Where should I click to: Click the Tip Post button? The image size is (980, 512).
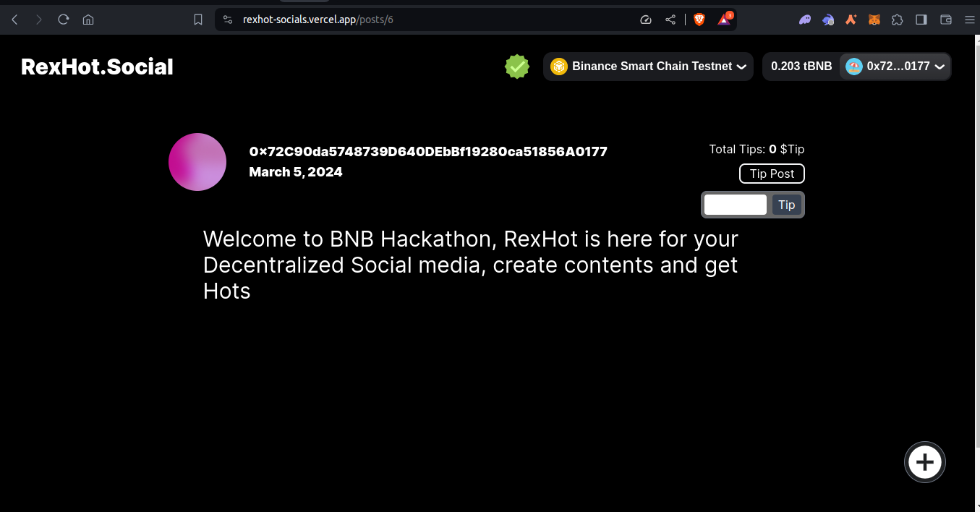(x=772, y=174)
